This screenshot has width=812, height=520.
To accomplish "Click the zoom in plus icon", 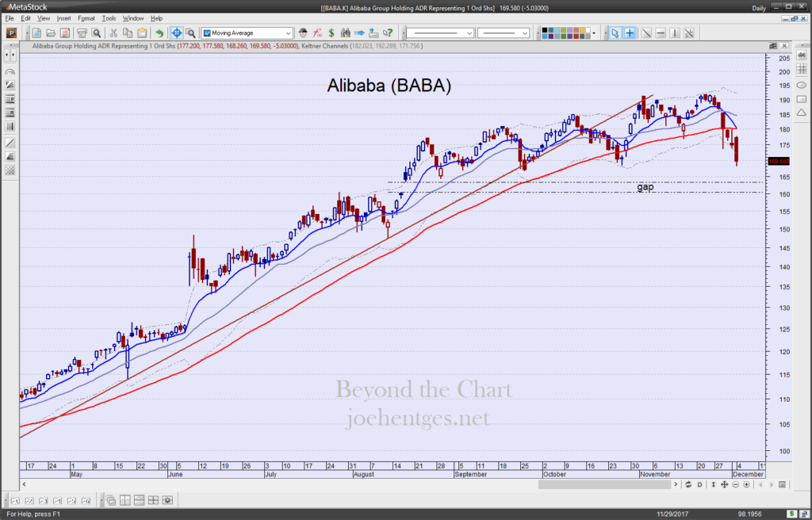I will 746,485.
